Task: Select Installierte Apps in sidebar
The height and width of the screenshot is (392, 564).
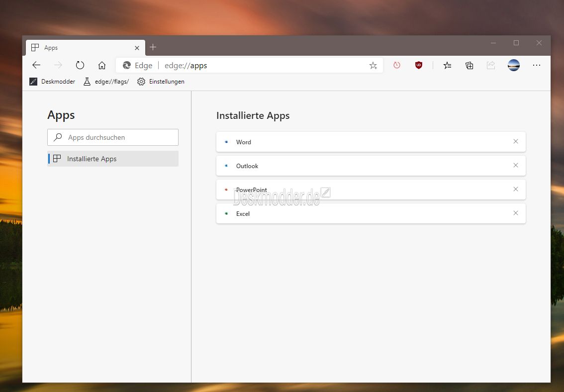Action: click(113, 159)
